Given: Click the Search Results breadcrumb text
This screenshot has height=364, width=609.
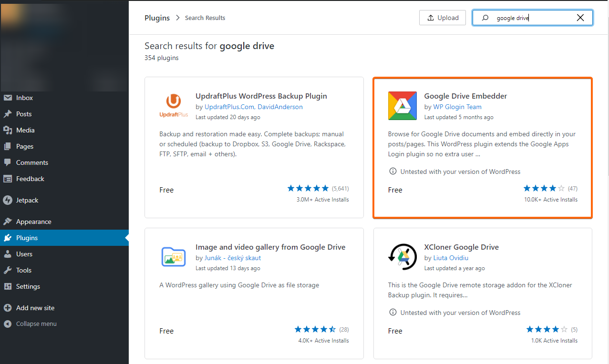Looking at the screenshot, I should coord(205,18).
